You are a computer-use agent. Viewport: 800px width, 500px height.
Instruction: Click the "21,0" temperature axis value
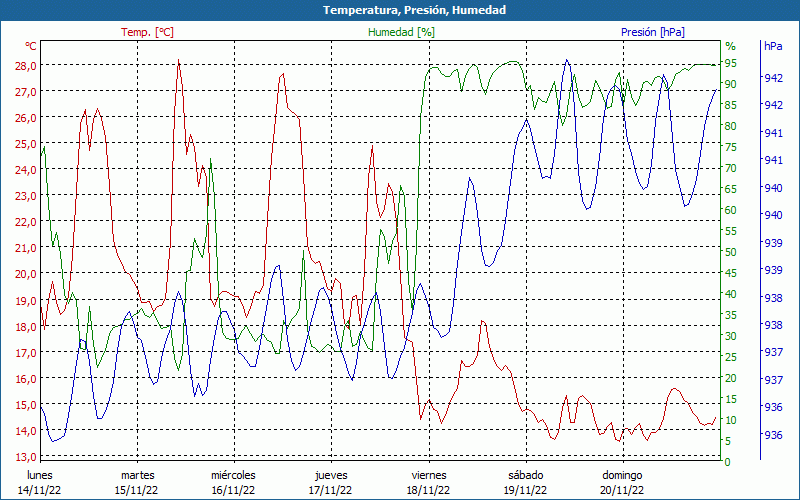coord(26,248)
